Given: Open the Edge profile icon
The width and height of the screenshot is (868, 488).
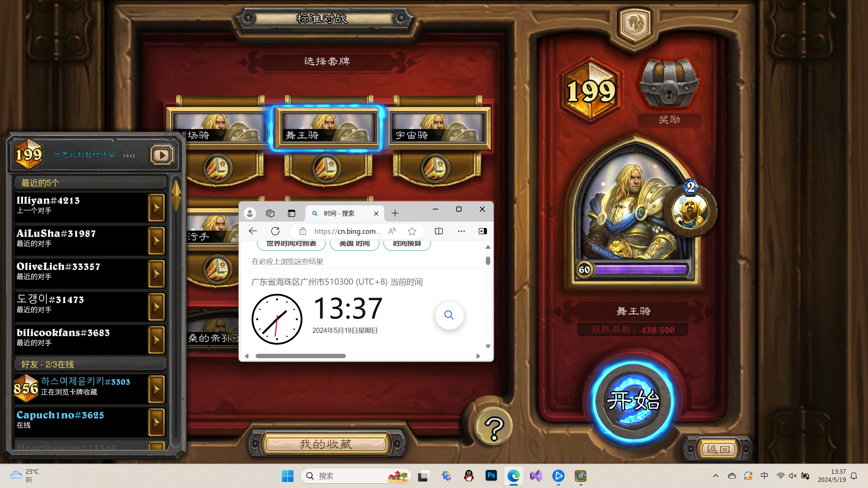Looking at the screenshot, I should coord(250,213).
